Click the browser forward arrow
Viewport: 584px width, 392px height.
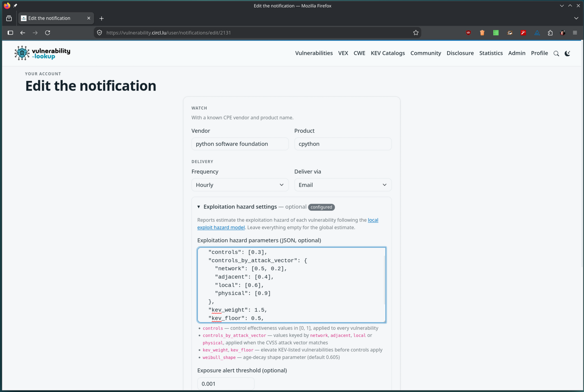[35, 33]
